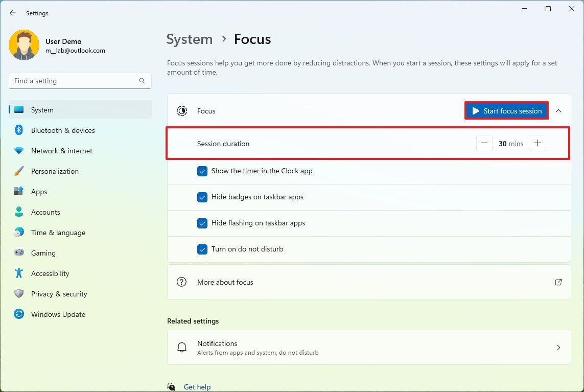Select the System icon in sidebar
Viewport: 584px width, 392px height.
(19, 109)
